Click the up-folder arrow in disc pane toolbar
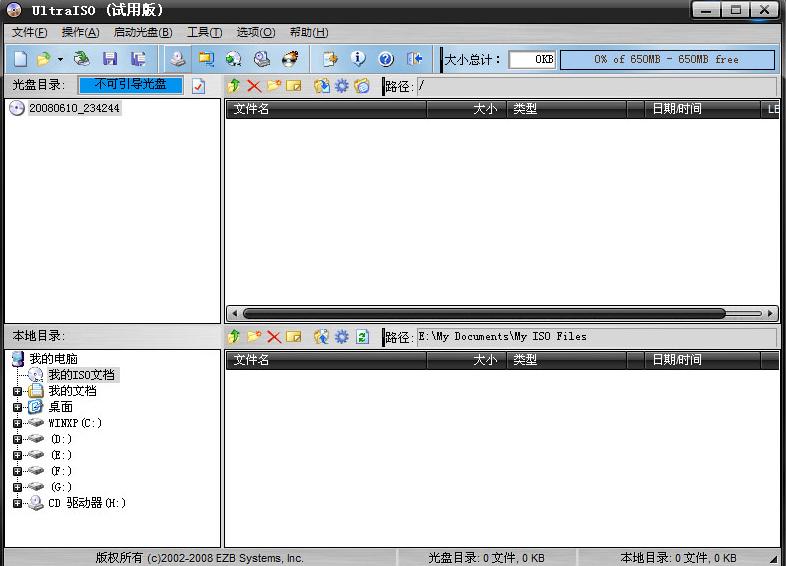The height and width of the screenshot is (566, 786). [234, 87]
